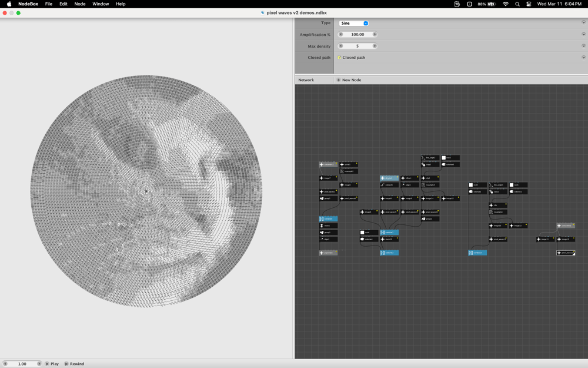Select the image12 node
Viewport: 588px width, 368px height.
click(518, 226)
